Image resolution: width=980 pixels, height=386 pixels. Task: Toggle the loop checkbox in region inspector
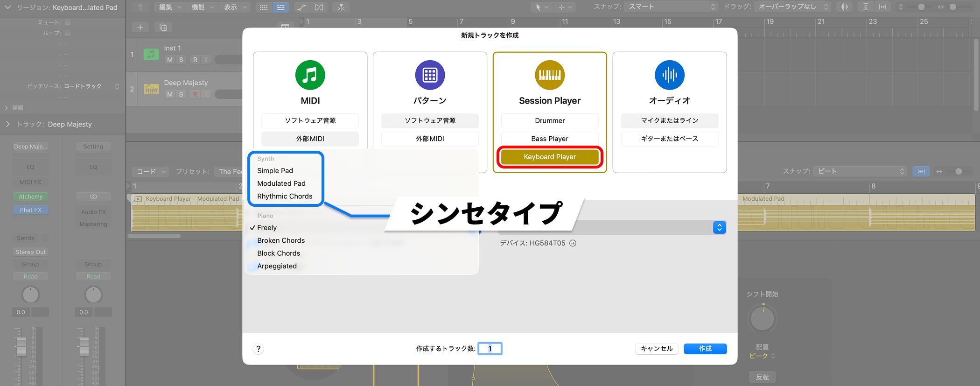click(x=68, y=33)
